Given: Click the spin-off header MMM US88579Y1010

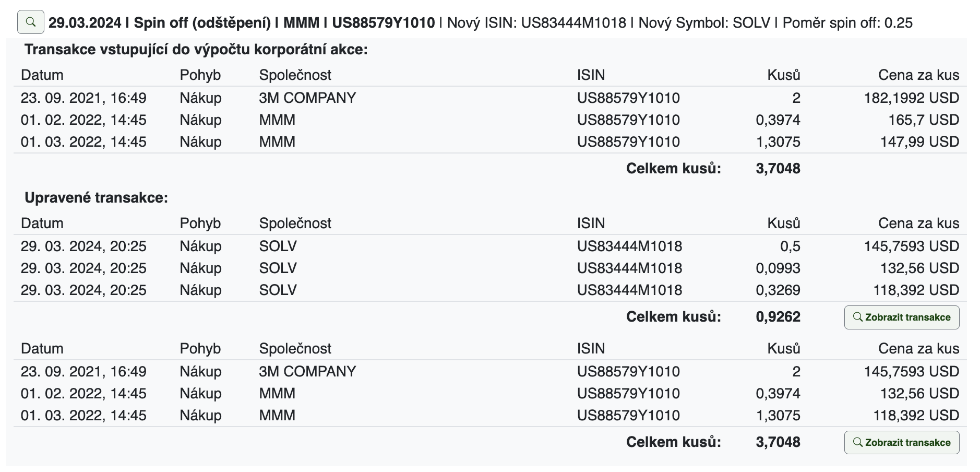Looking at the screenshot, I should click(x=241, y=23).
